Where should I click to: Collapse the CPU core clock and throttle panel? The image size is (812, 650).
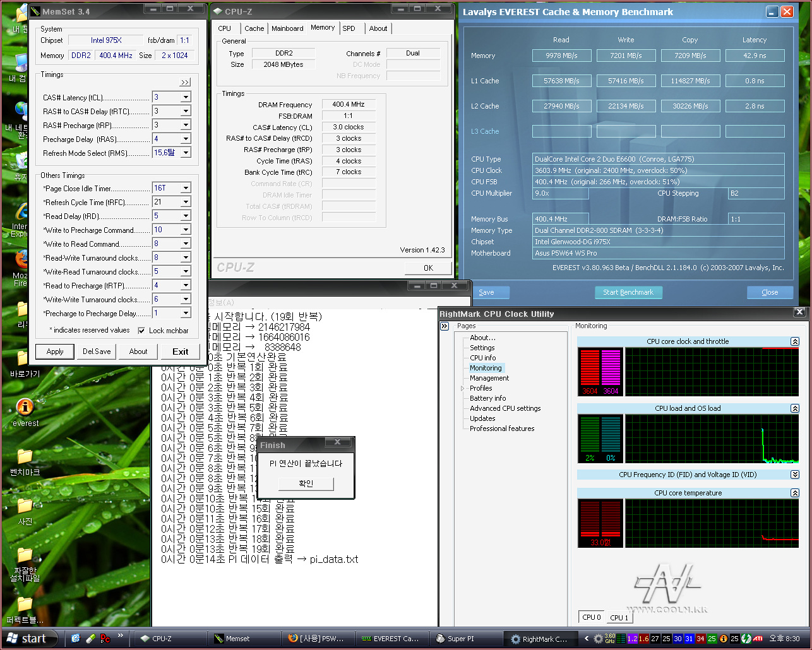pos(794,341)
